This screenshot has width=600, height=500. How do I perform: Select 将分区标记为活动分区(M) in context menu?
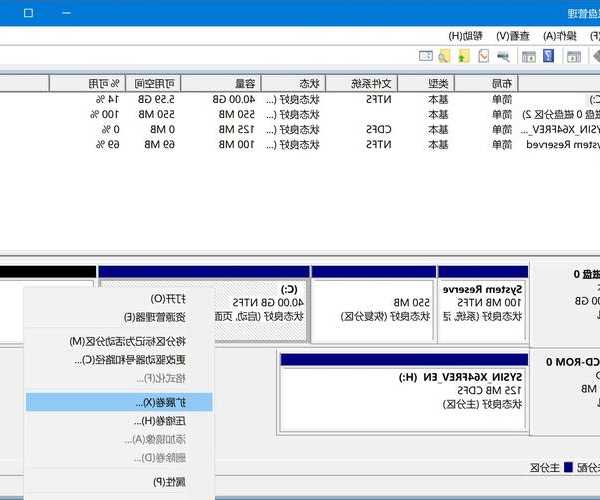pos(119,341)
